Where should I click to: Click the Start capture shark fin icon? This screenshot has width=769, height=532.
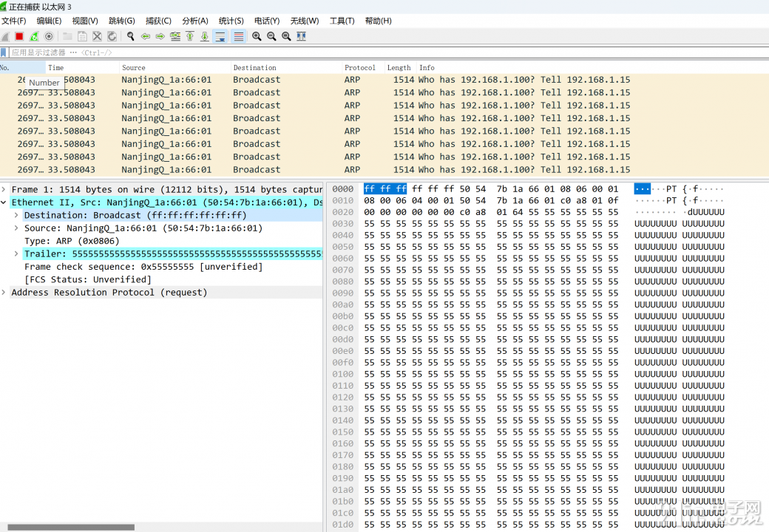pos(5,36)
